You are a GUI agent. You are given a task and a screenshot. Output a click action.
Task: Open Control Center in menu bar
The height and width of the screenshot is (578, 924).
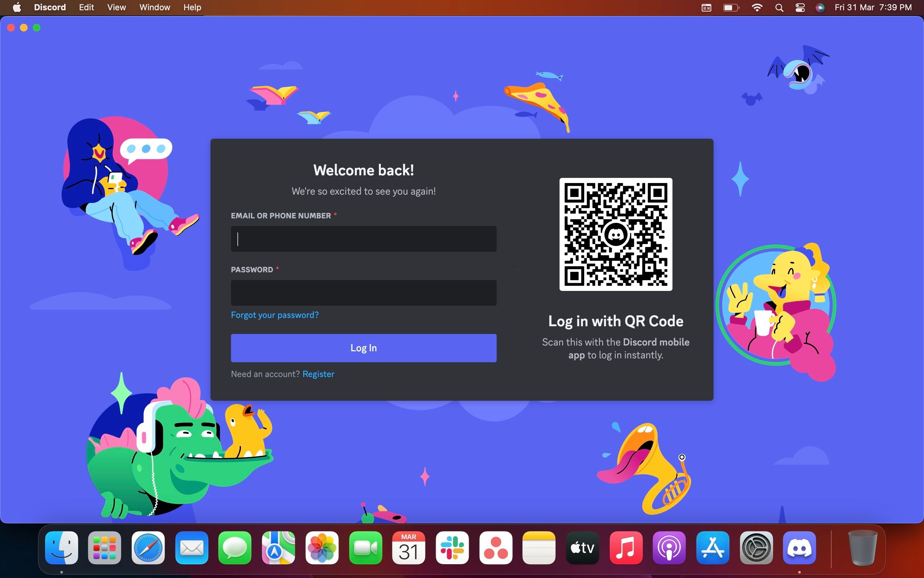click(x=800, y=8)
